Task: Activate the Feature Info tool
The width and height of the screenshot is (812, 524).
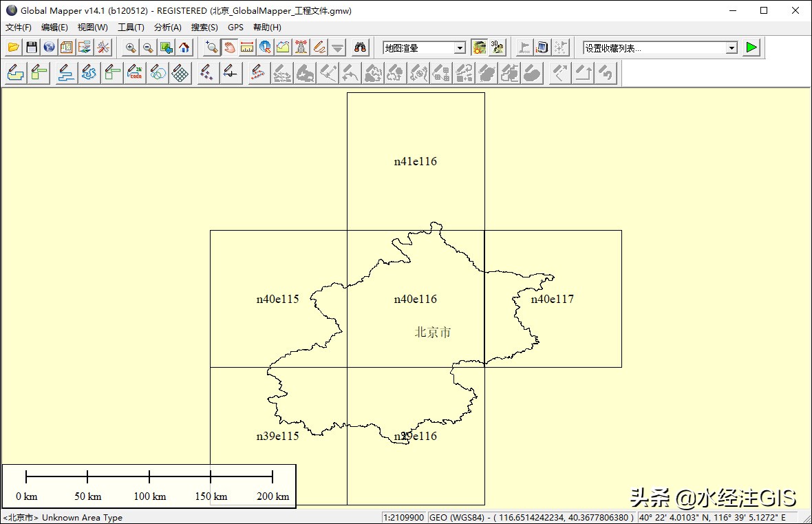Action: click(265, 48)
